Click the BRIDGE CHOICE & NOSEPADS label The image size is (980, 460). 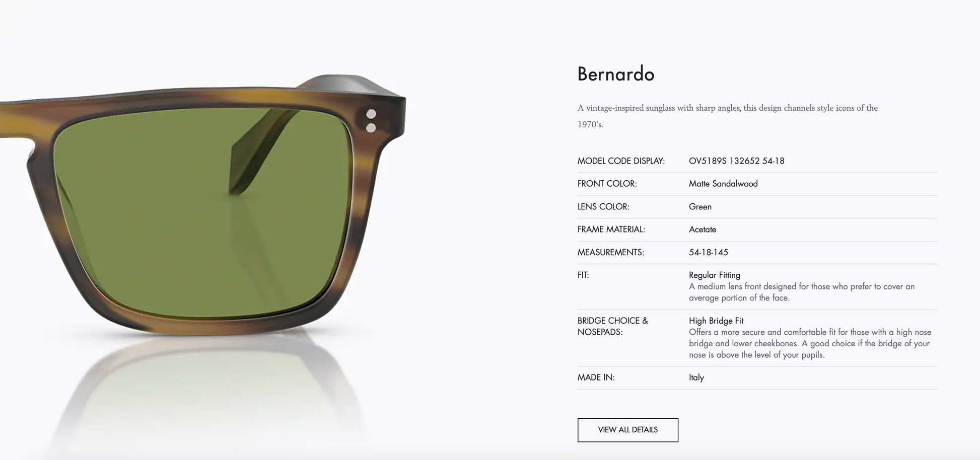pyautogui.click(x=612, y=326)
